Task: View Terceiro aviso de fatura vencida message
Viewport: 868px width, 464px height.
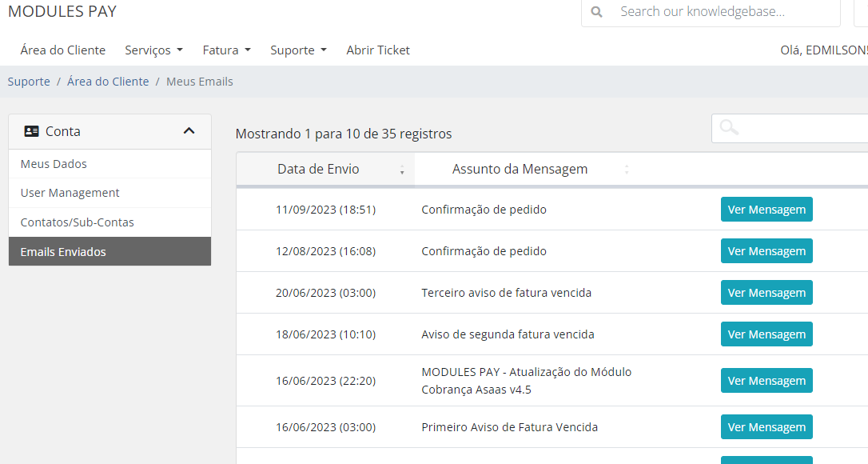Action: click(x=766, y=293)
